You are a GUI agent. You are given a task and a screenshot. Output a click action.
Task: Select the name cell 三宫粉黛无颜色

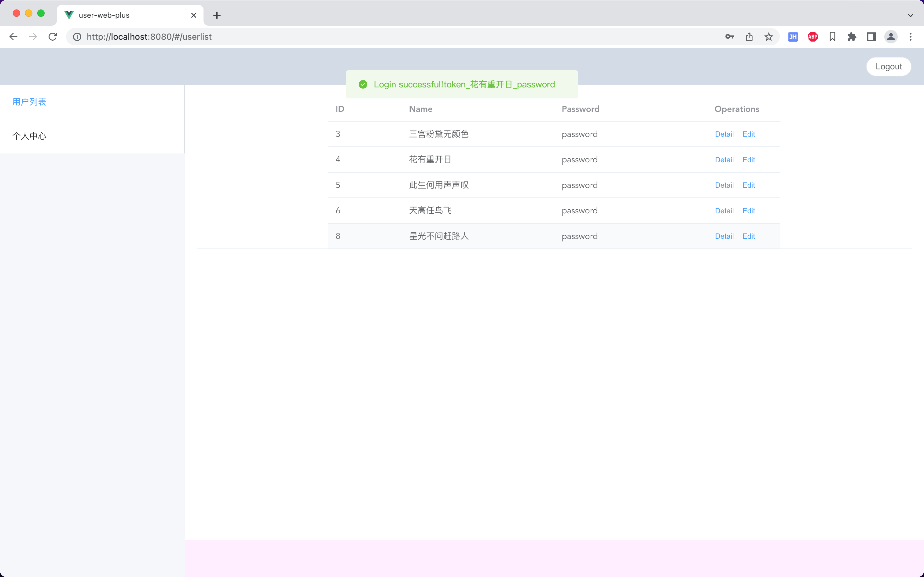pos(439,134)
